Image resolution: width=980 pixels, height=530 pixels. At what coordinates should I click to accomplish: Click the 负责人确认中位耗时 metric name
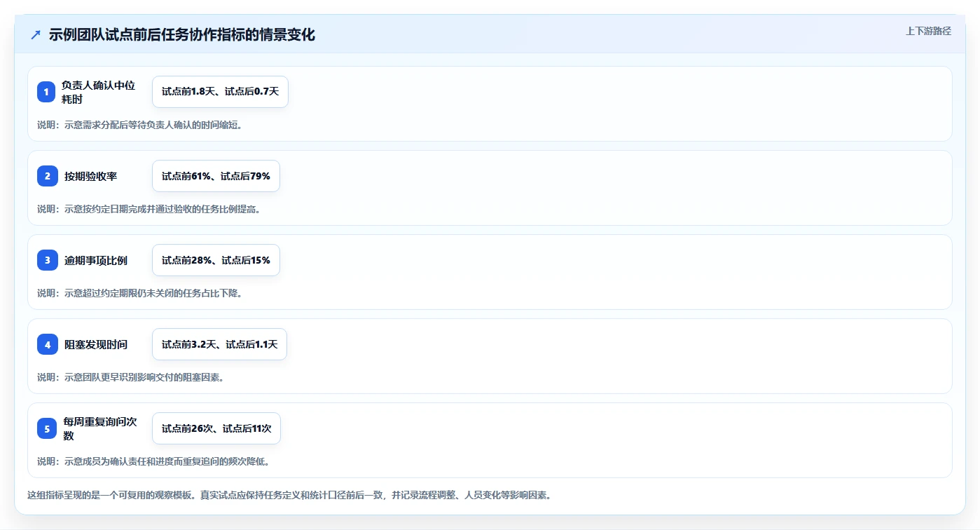pos(98,92)
